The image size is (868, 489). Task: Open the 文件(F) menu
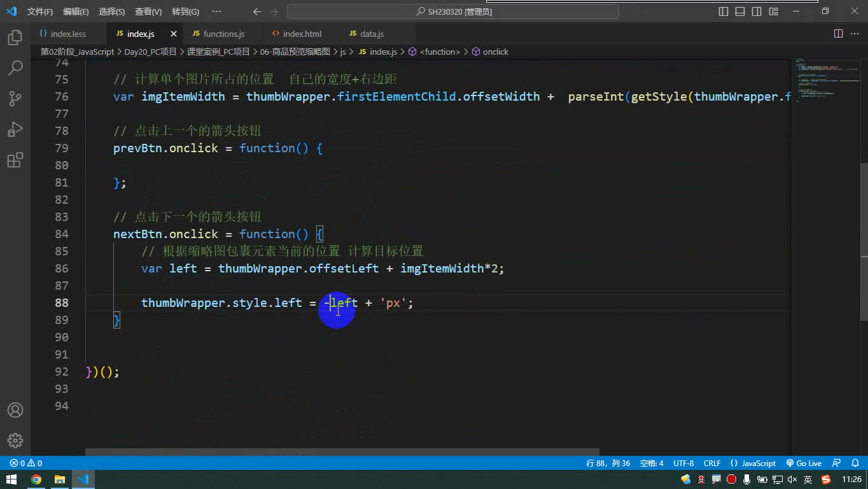(40, 11)
